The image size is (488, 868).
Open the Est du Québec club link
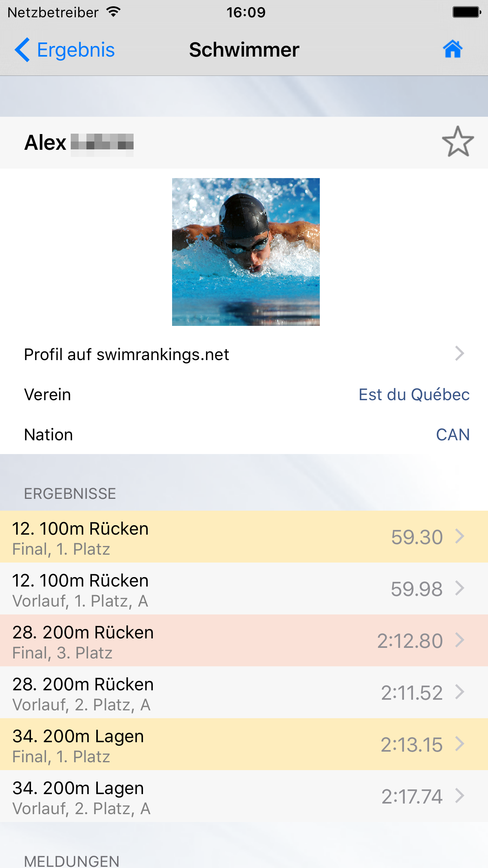414,395
